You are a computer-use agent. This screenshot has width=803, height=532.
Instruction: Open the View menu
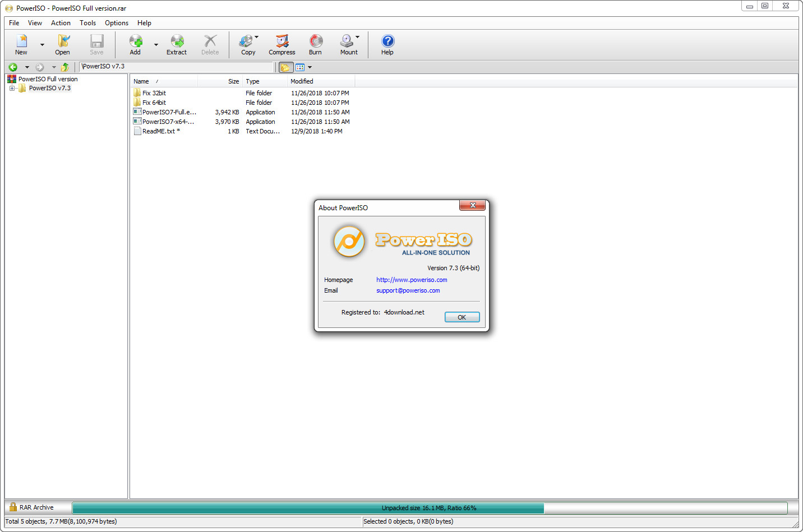pos(35,23)
